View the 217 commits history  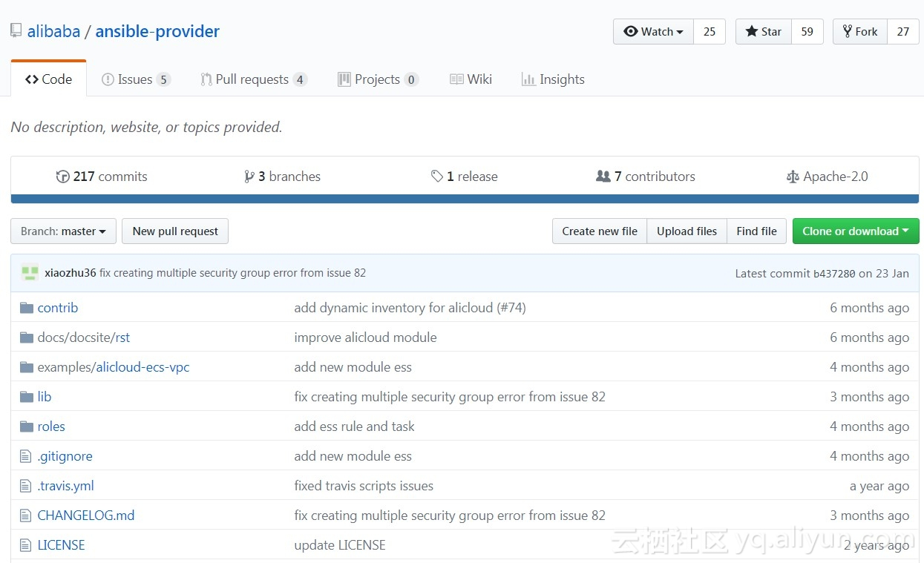click(102, 177)
